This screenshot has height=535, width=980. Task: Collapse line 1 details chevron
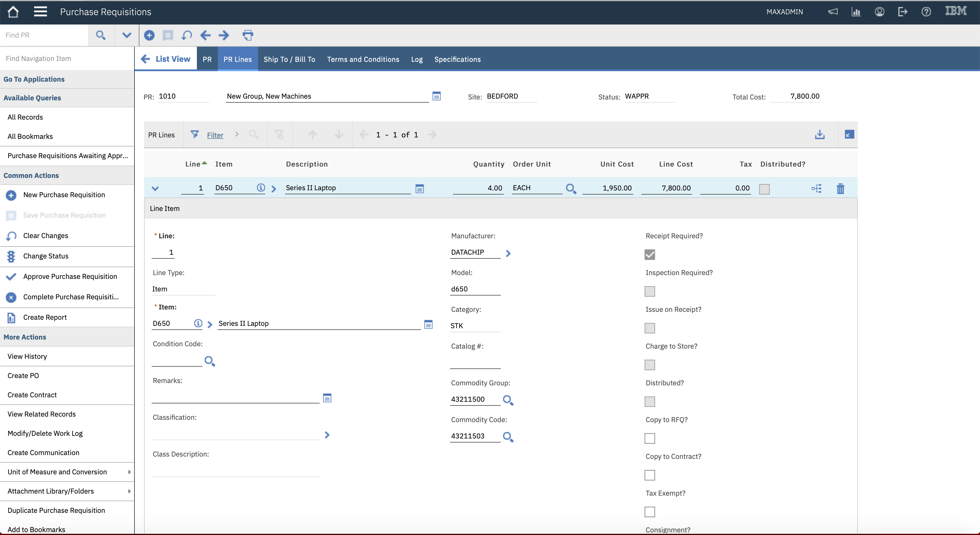click(155, 188)
